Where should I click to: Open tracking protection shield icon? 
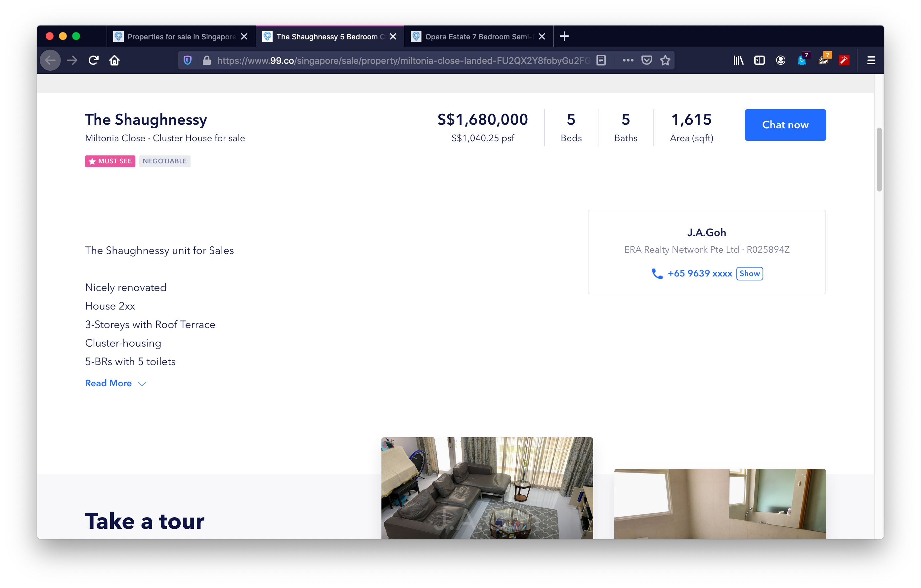click(188, 61)
